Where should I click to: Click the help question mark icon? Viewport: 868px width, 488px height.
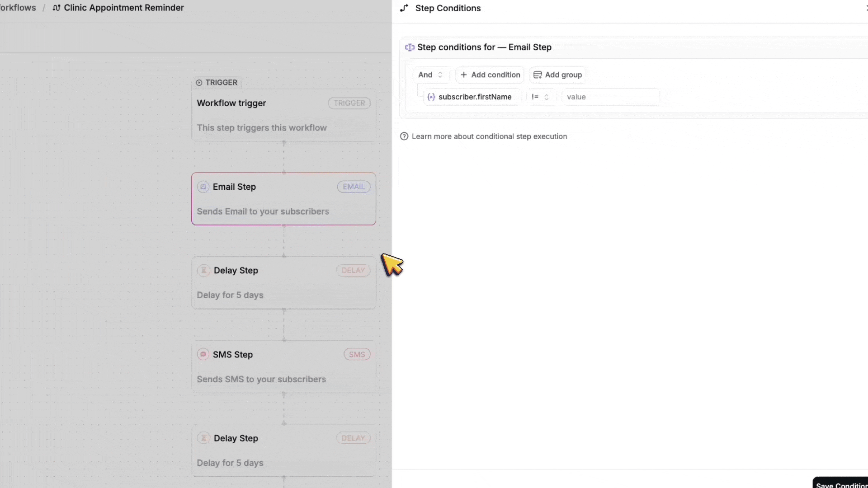click(x=404, y=136)
